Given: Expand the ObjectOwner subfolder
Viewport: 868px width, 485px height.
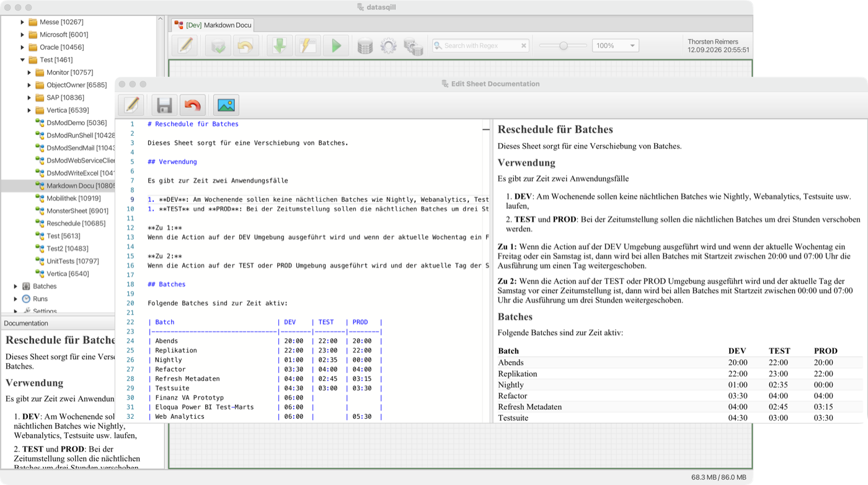Looking at the screenshot, I should (x=29, y=85).
